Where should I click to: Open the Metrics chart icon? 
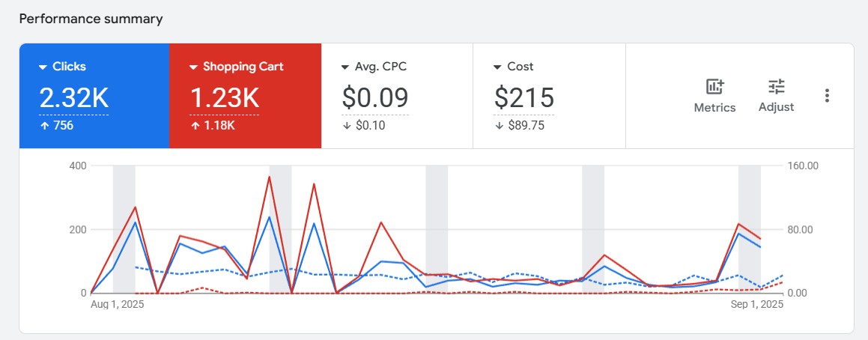point(714,87)
